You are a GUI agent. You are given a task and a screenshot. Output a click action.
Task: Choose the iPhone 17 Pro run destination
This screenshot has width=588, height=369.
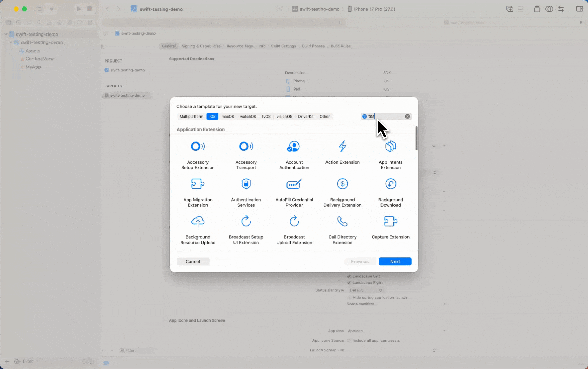point(371,9)
